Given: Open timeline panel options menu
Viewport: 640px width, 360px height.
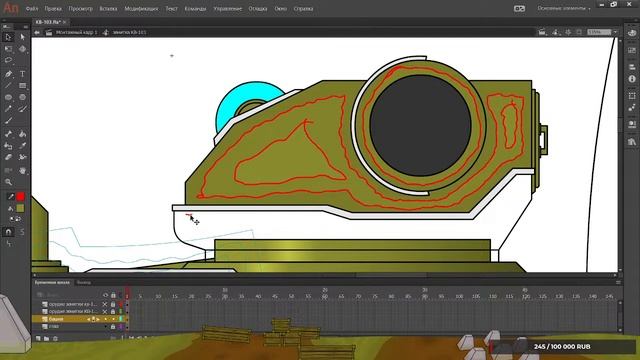Looking at the screenshot, I should click(x=618, y=282).
